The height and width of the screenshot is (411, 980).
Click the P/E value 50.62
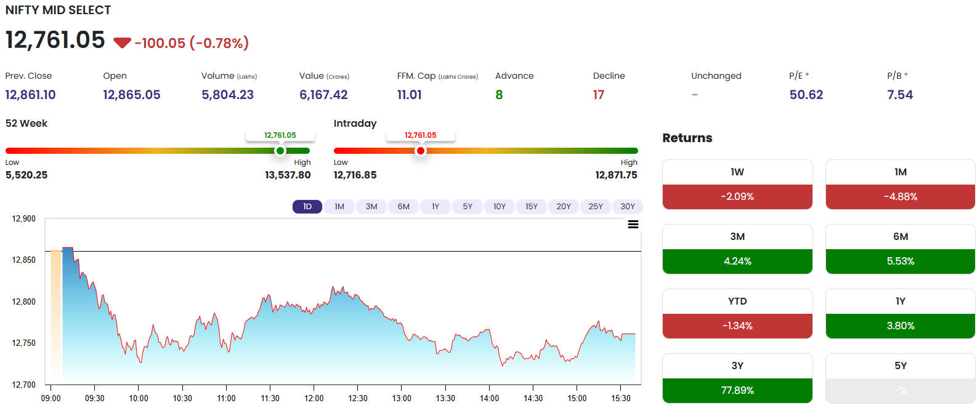[x=806, y=95]
